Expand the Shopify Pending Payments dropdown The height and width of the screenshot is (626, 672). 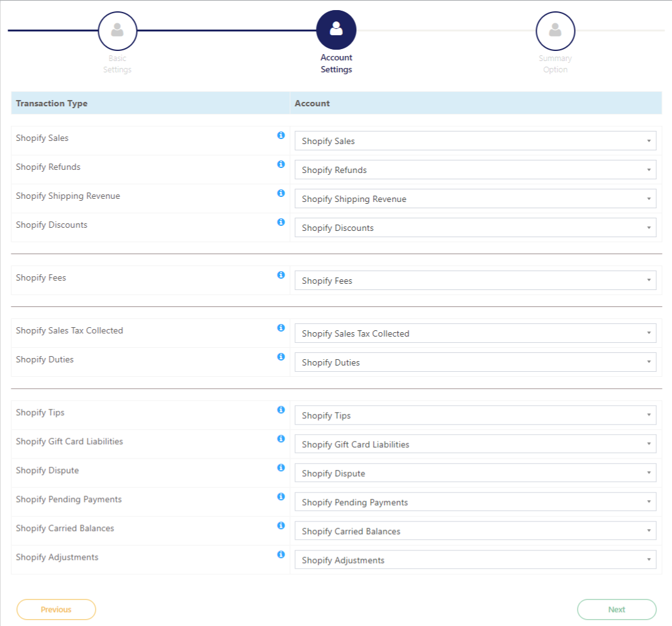click(x=475, y=502)
